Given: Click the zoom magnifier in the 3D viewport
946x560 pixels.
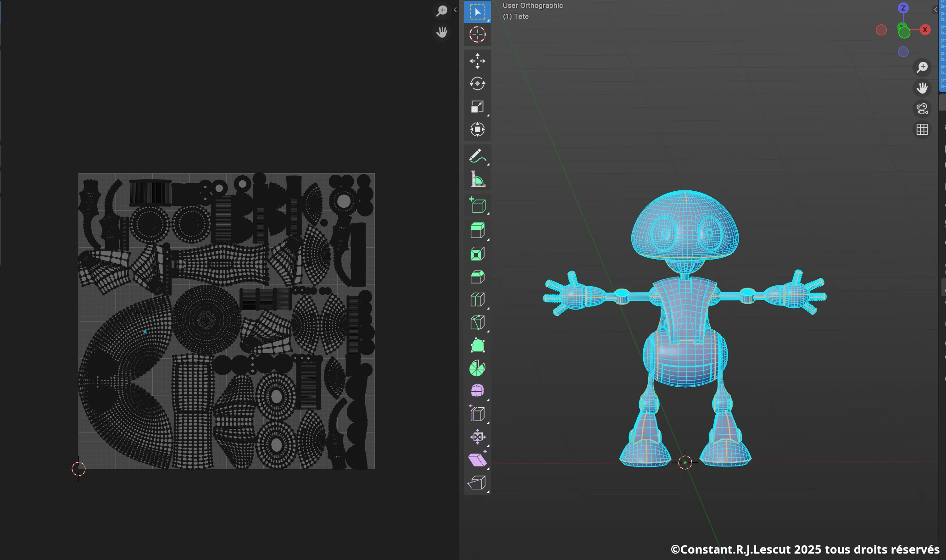Looking at the screenshot, I should tap(923, 67).
